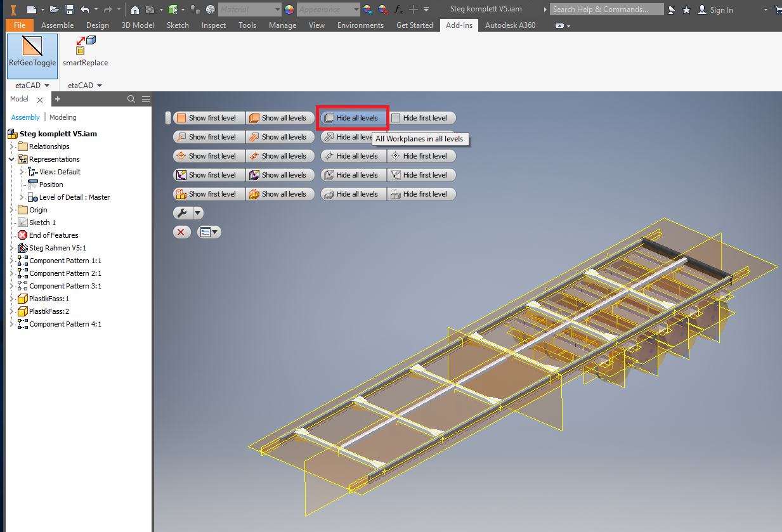The height and width of the screenshot is (532, 782).
Task: Create a new file from quick access toolbar
Action: [x=31, y=10]
